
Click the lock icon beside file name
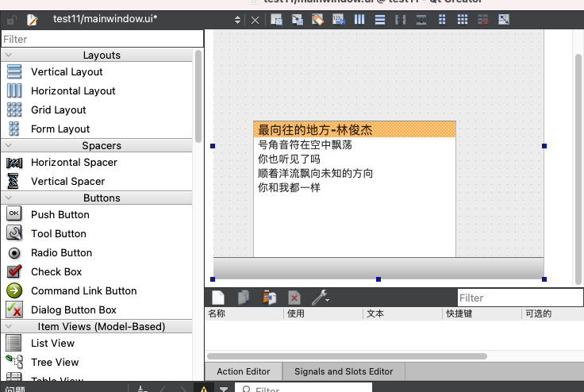point(12,20)
